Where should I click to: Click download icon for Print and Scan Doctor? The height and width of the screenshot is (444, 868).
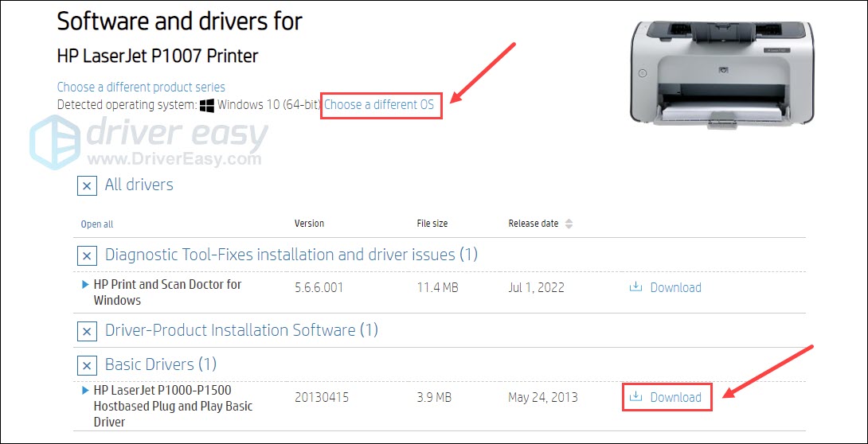tap(636, 287)
